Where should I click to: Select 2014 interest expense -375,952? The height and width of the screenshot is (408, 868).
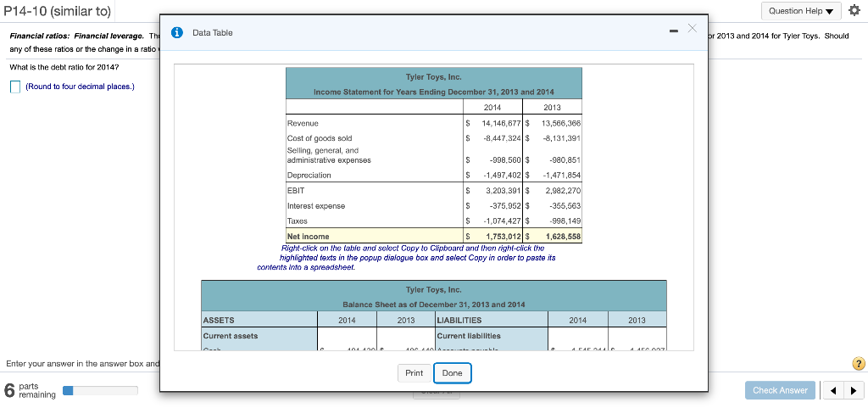tap(505, 206)
